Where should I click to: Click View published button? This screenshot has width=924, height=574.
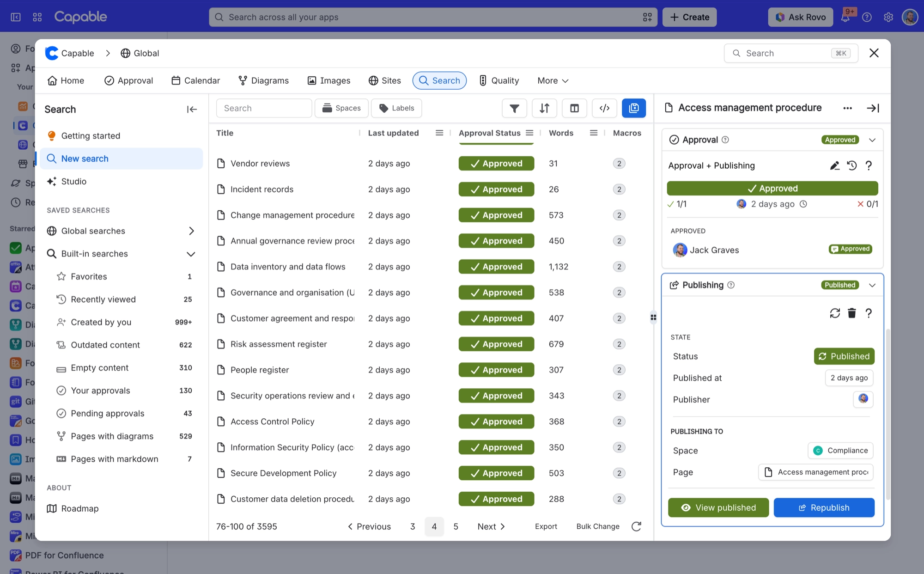pos(718,507)
